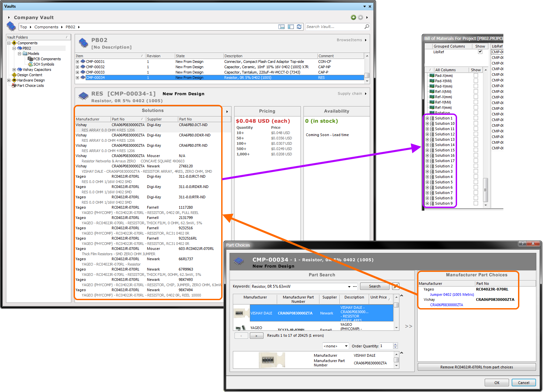Image resolution: width=543 pixels, height=392 pixels.
Task: Open the Jumper 0402 (1005 Metric) link
Action: click(452, 294)
